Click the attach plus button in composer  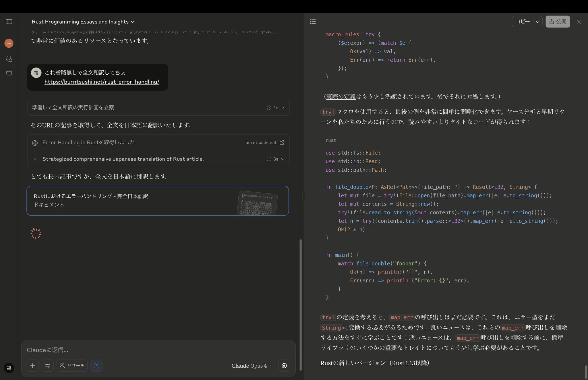(x=33, y=366)
